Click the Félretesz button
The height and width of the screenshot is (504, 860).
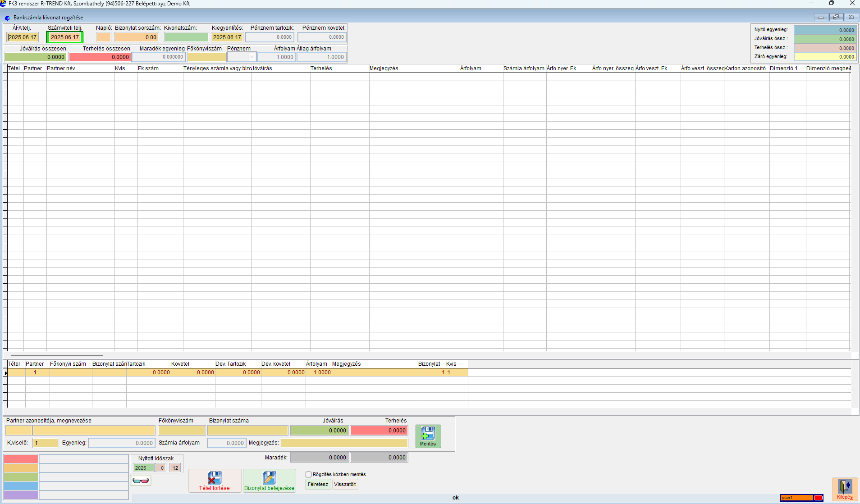(318, 484)
